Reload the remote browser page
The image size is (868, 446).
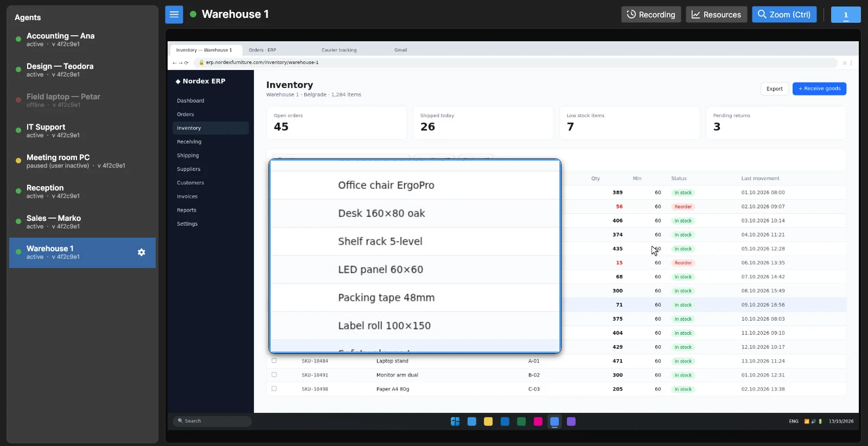pos(187,63)
